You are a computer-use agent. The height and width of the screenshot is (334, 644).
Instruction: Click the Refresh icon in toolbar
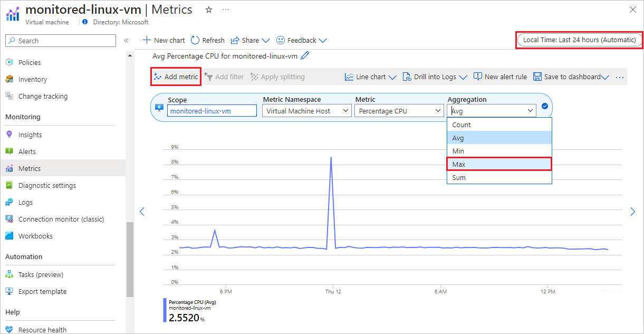pyautogui.click(x=195, y=40)
